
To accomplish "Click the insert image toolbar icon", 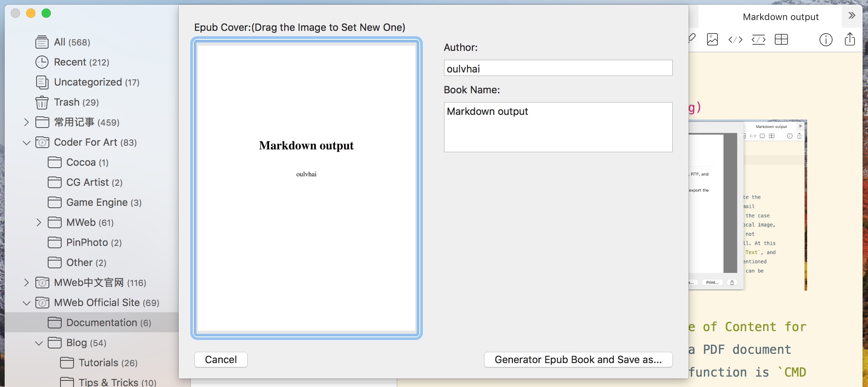I will tap(712, 39).
